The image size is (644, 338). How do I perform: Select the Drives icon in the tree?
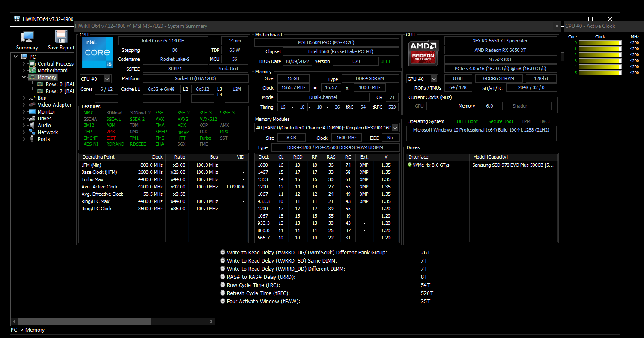(32, 118)
